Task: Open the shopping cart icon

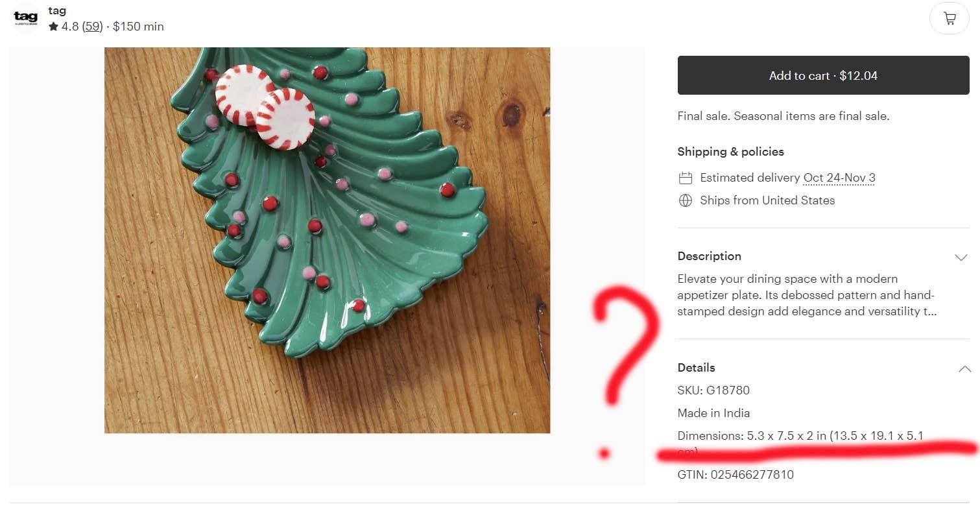Action: [x=950, y=19]
